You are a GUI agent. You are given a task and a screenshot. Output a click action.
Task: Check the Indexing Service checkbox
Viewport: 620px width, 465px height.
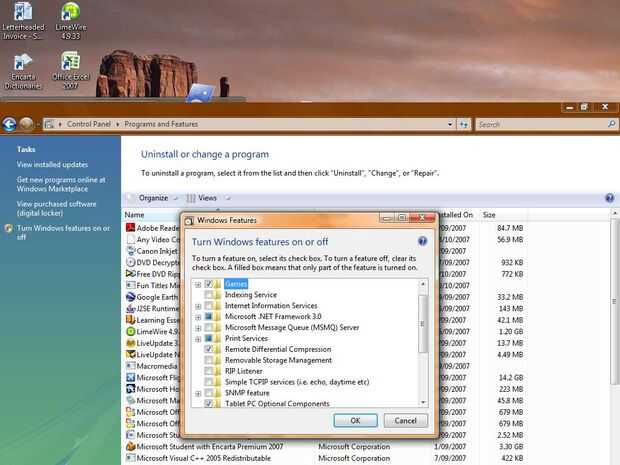click(x=208, y=295)
